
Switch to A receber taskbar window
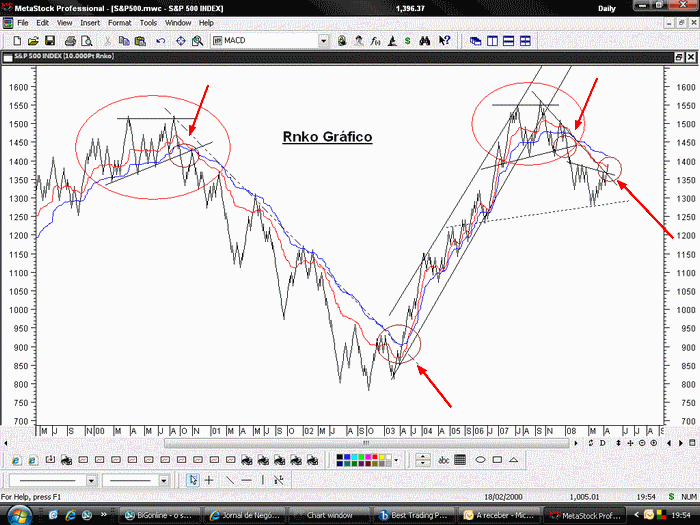click(500, 515)
